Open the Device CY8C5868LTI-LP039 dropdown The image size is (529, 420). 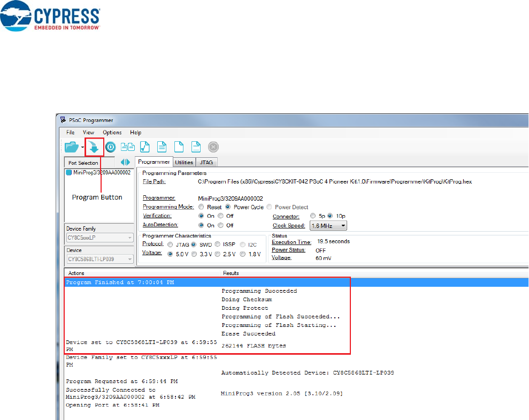click(x=99, y=259)
